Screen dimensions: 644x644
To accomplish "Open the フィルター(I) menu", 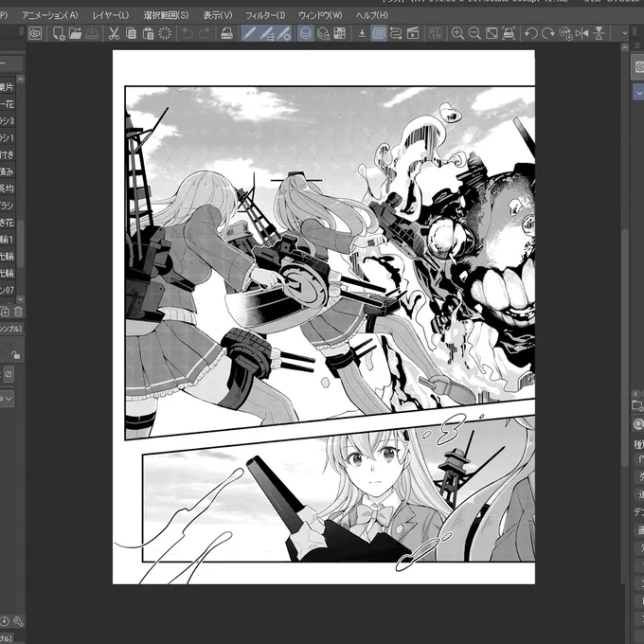I will [x=265, y=15].
